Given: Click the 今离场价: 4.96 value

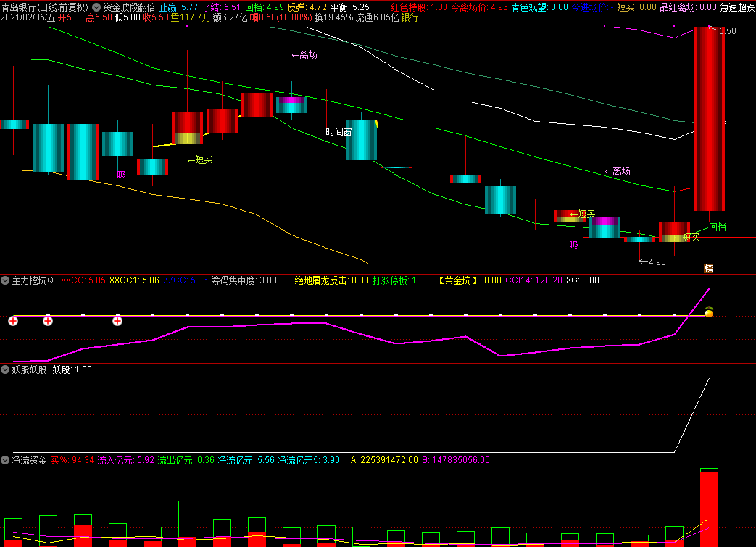Looking at the screenshot, I should pyautogui.click(x=480, y=7).
